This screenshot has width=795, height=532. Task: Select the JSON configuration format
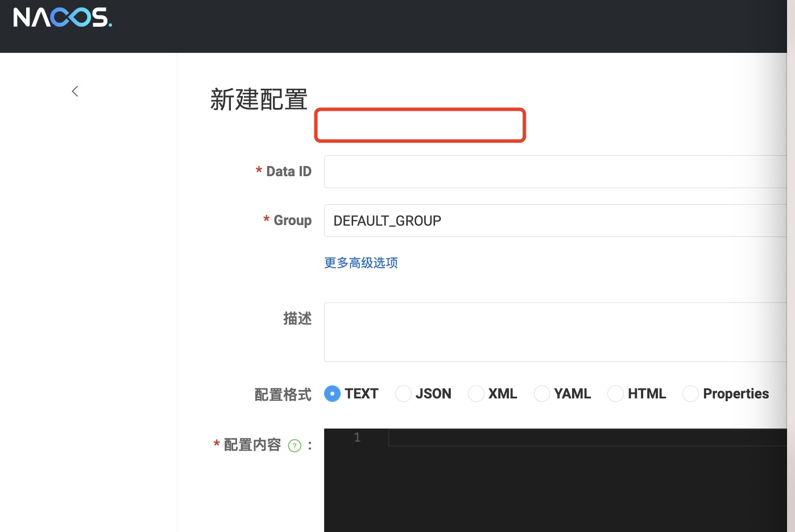pos(403,393)
